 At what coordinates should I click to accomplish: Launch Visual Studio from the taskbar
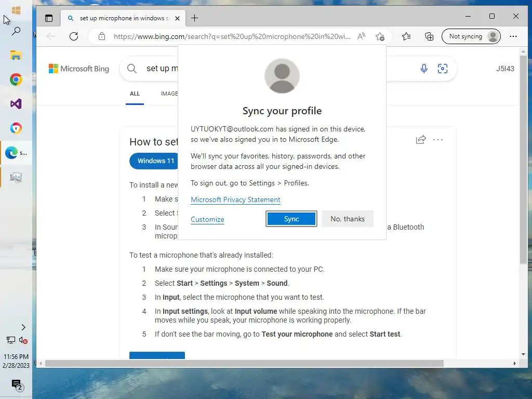point(16,104)
